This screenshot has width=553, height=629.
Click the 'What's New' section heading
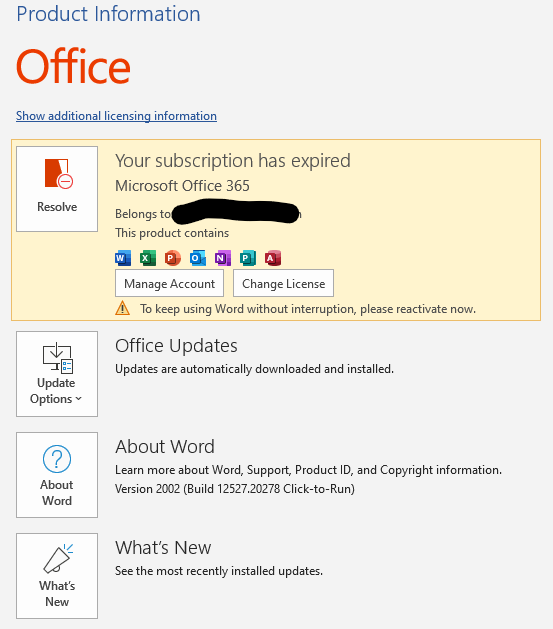click(163, 548)
